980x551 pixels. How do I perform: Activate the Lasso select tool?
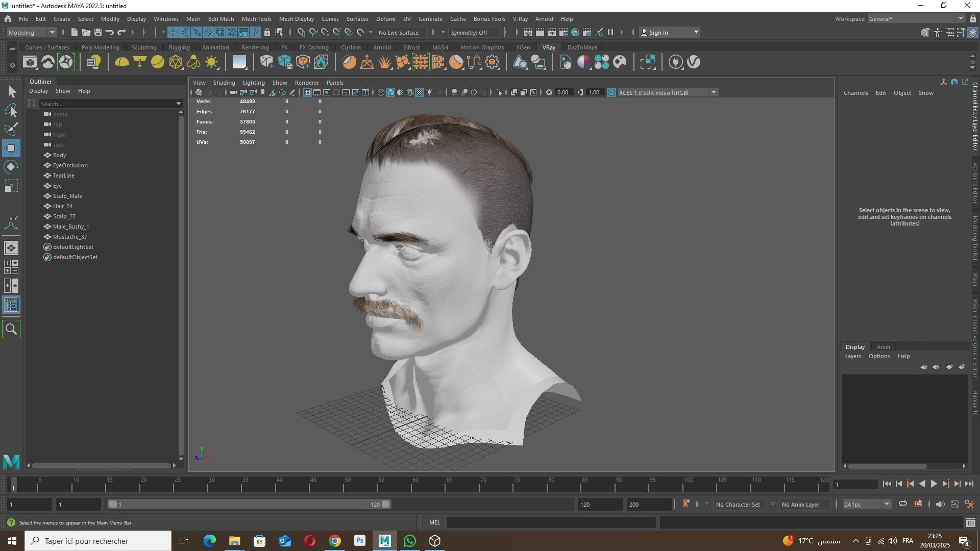click(x=11, y=110)
